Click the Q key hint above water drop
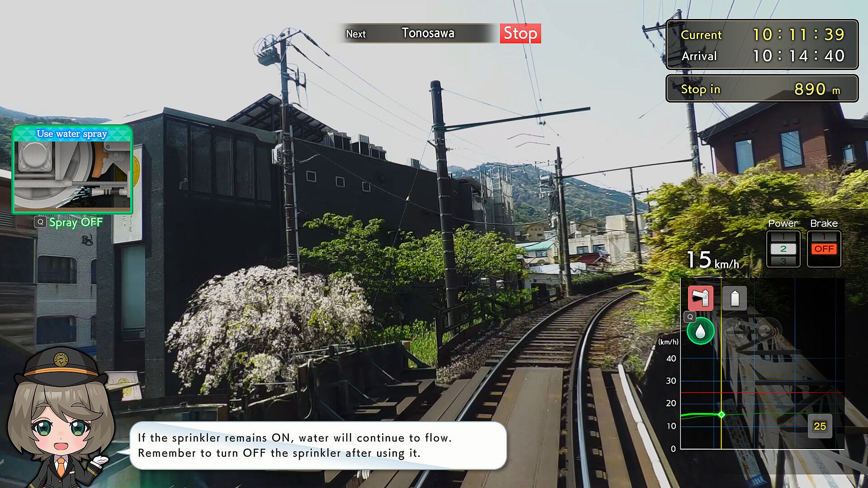 click(690, 317)
